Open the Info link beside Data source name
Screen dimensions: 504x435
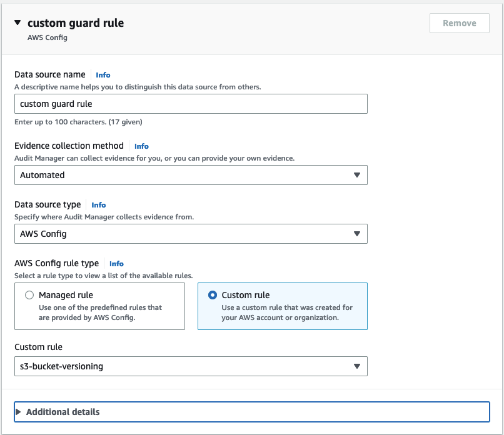pyautogui.click(x=103, y=74)
